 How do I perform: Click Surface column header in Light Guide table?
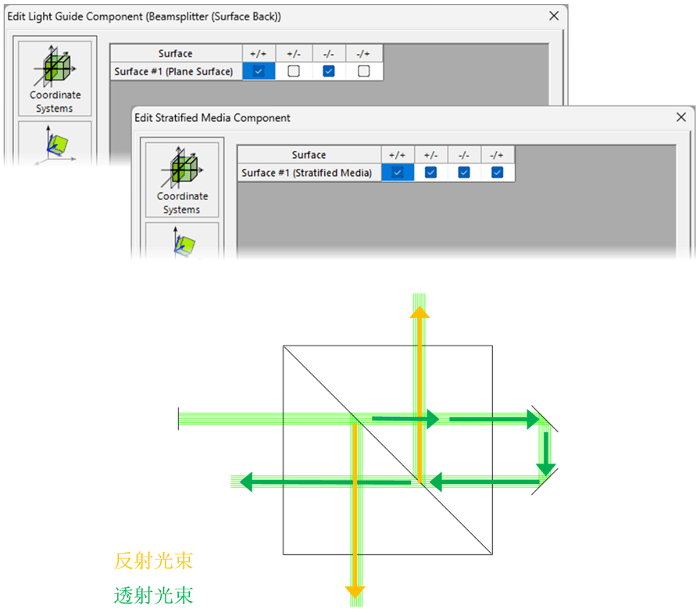(175, 53)
